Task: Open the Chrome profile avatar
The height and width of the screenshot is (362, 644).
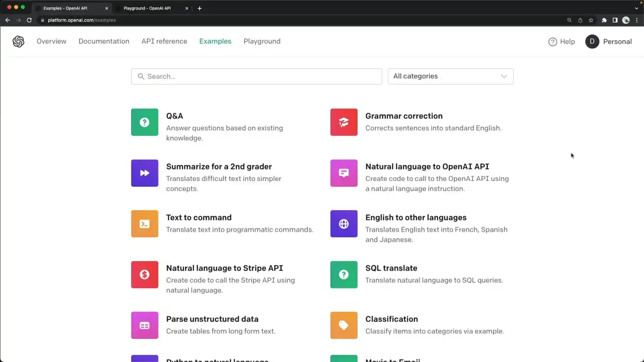Action: pos(626,20)
